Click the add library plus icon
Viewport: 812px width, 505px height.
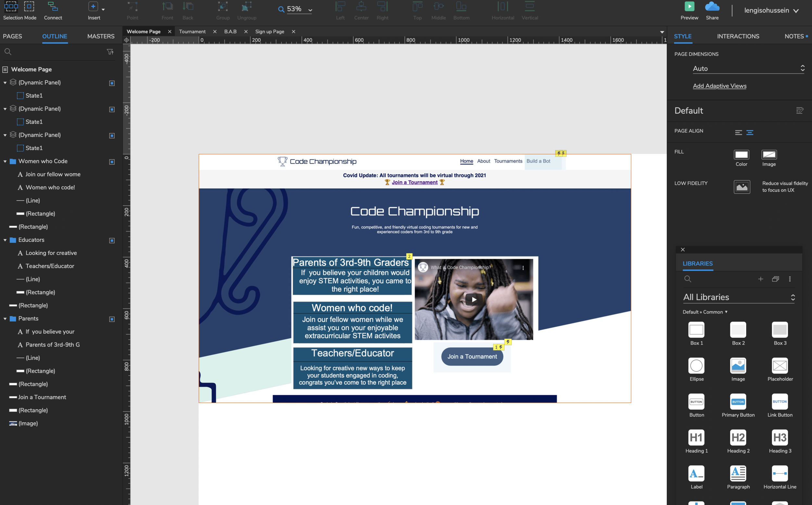tap(761, 279)
